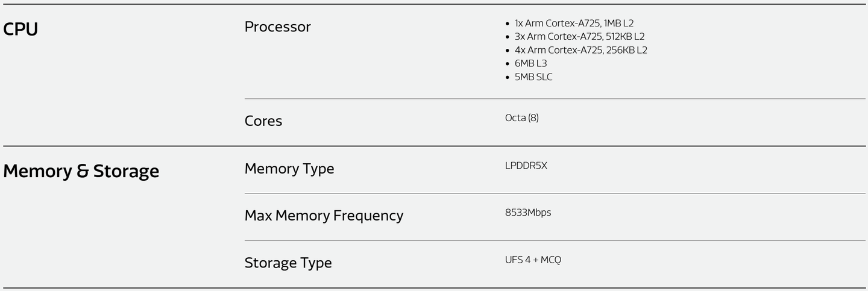Viewport: 868px width, 291px height.
Task: Click the Processor row label
Action: tap(278, 27)
